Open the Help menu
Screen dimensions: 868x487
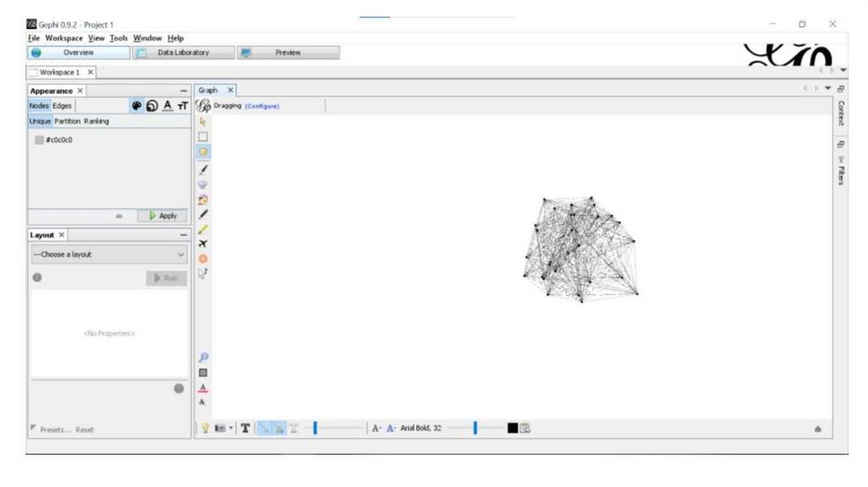[x=175, y=38]
